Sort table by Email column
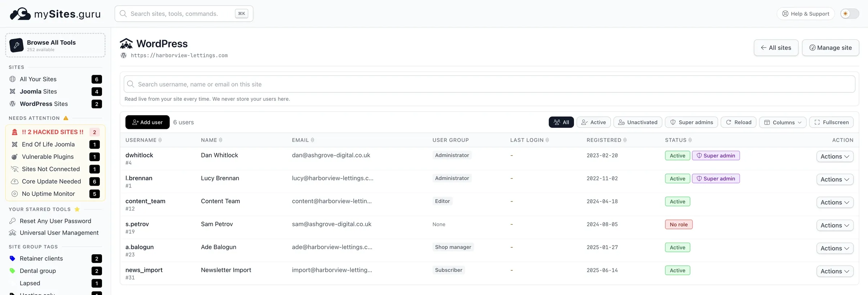Viewport: 868px width, 295px height. [303, 140]
